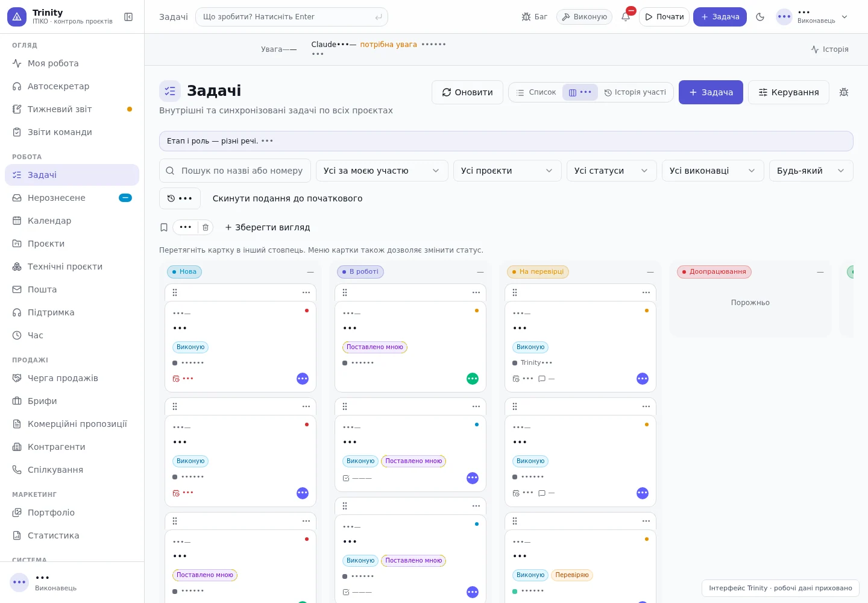868x603 pixels.
Task: Expand the user account menu chevron
Action: (844, 17)
